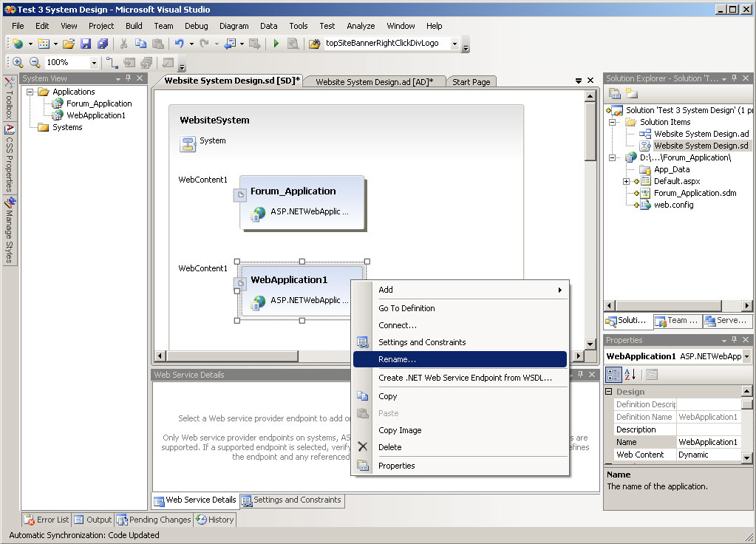Screen dimensions: 756x544
Task: Click the Undo arrow icon
Action: coord(180,44)
